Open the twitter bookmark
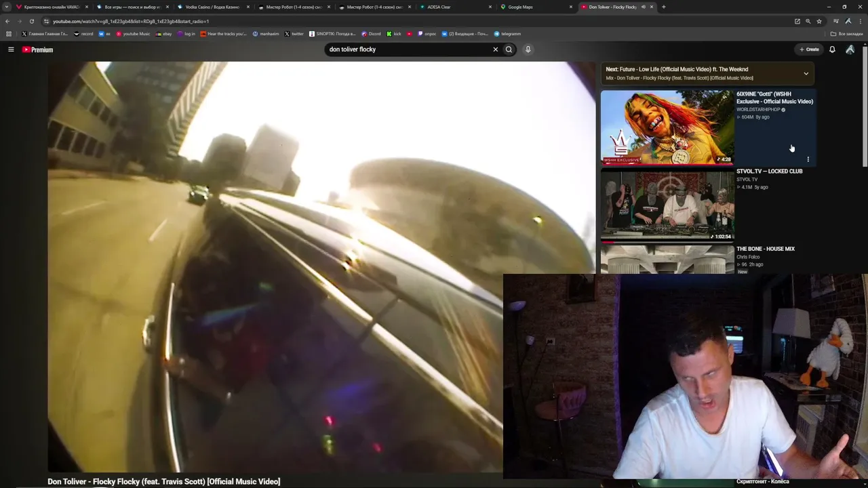 (294, 34)
